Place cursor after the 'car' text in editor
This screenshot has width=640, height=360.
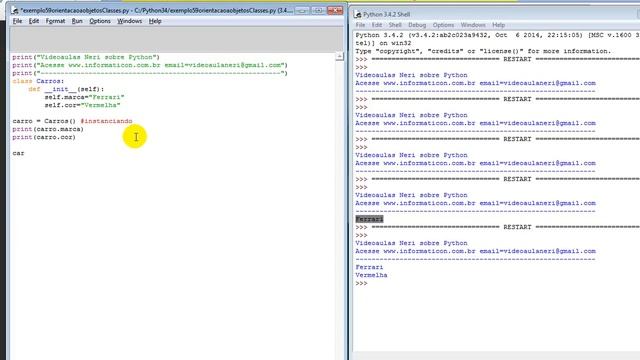tap(24, 153)
